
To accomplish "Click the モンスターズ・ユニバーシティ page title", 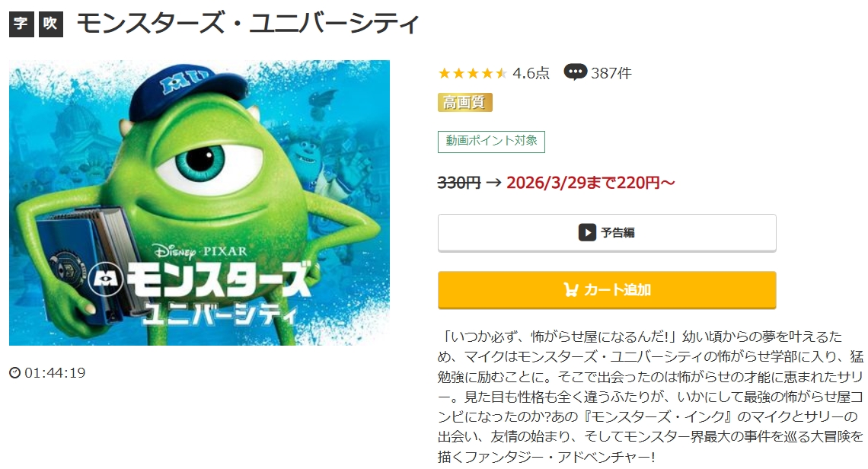I will [x=247, y=24].
